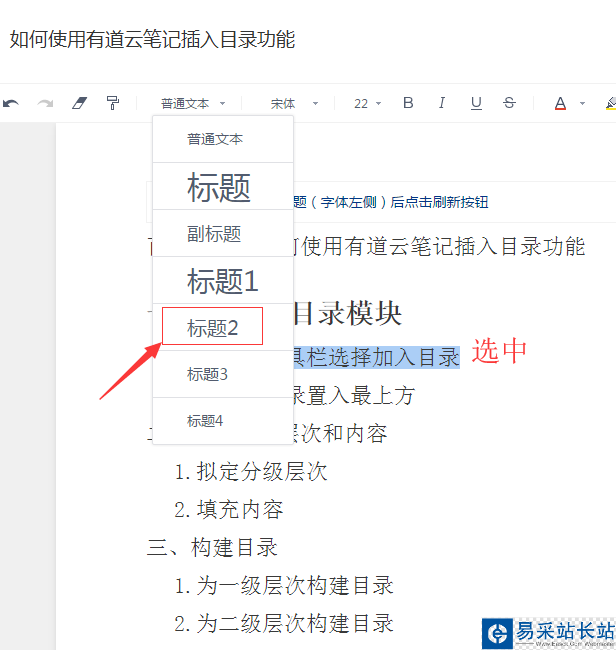
Task: Open the font size dropdown 22
Action: click(x=367, y=103)
